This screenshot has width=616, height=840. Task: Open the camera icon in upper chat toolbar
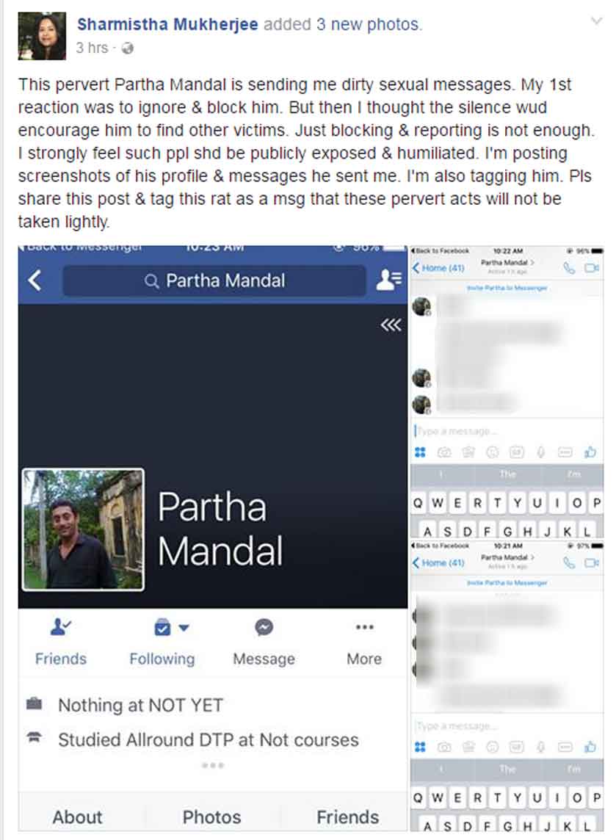coord(444,453)
